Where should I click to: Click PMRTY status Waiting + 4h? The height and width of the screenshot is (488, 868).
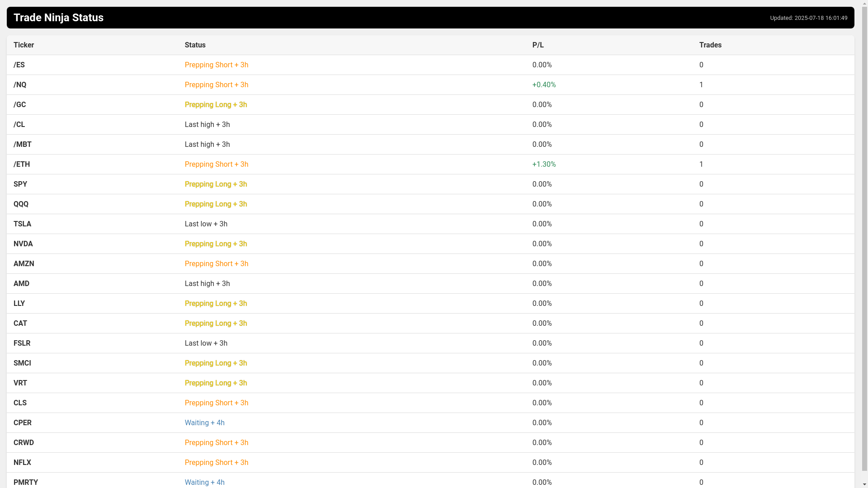tap(204, 483)
